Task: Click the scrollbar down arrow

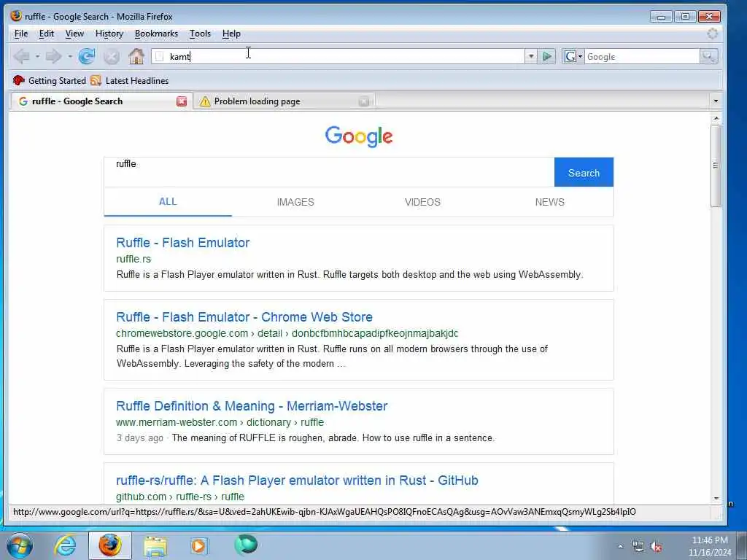Action: point(716,499)
